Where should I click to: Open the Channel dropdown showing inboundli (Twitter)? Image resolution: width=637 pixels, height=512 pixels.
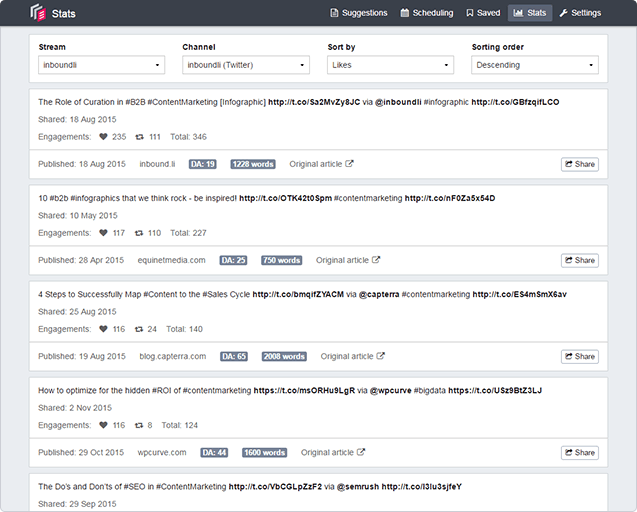[246, 65]
